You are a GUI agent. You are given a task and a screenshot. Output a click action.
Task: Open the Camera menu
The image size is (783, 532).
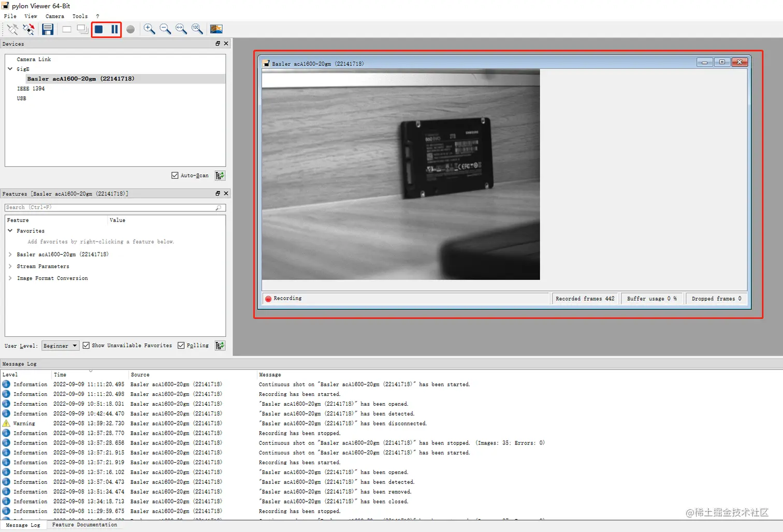[54, 16]
